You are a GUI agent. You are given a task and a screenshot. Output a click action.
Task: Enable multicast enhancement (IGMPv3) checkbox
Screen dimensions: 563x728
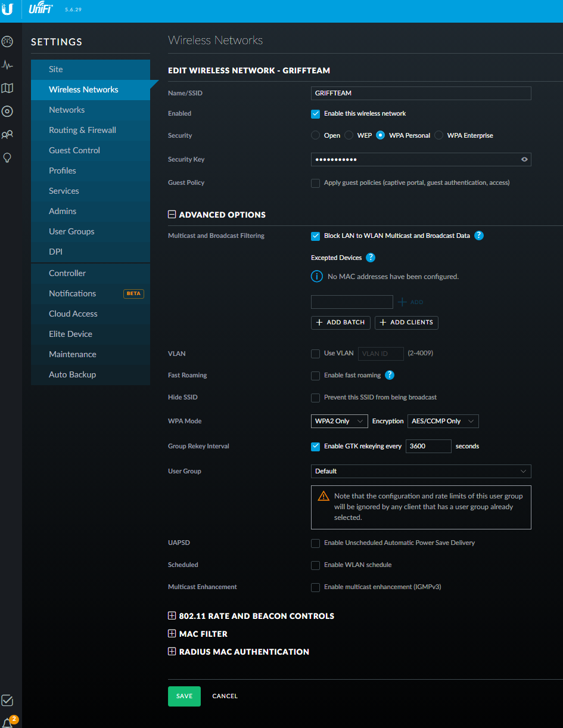pyautogui.click(x=316, y=587)
